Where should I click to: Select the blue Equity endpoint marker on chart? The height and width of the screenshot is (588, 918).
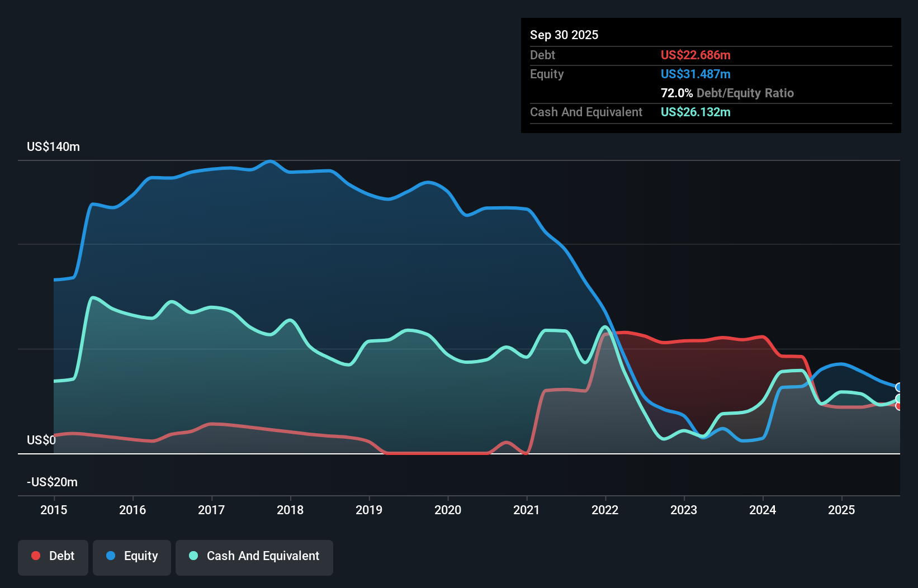898,387
